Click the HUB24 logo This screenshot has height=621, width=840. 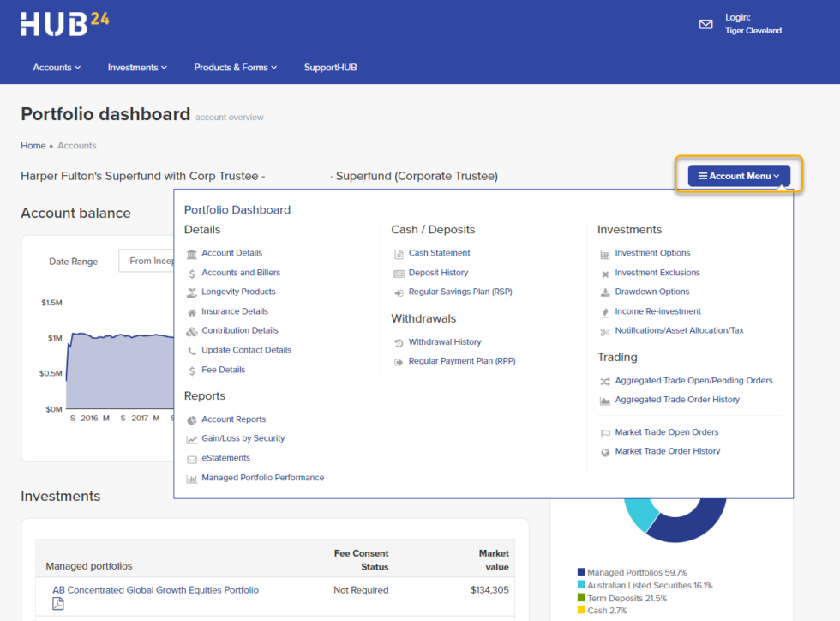click(x=65, y=23)
